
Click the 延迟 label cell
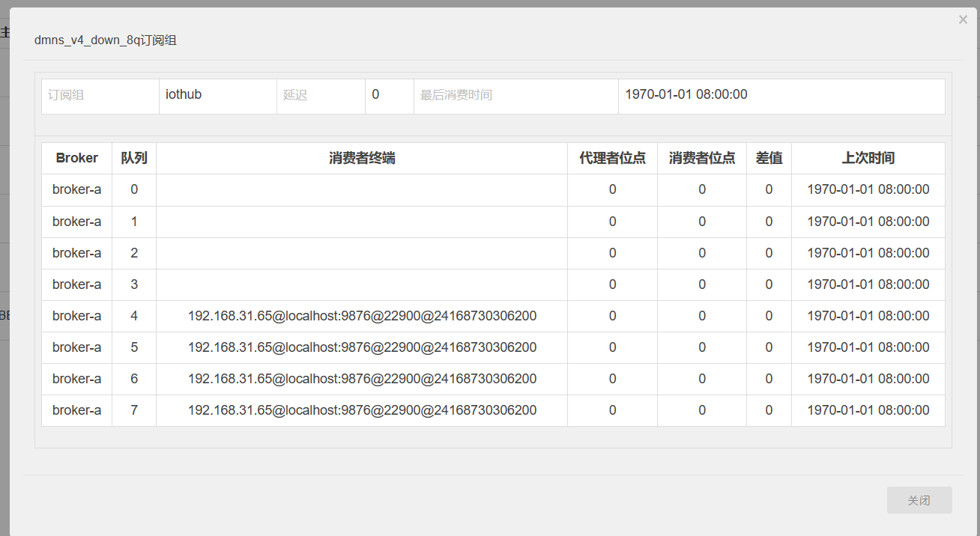[321, 97]
